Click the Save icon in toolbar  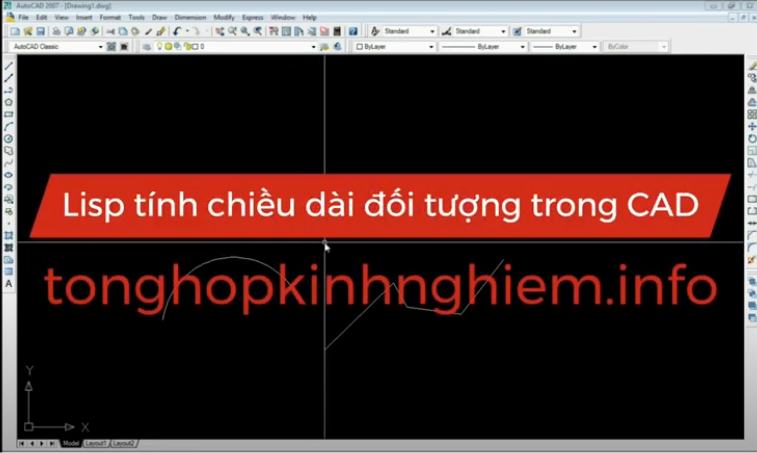pyautogui.click(x=41, y=31)
